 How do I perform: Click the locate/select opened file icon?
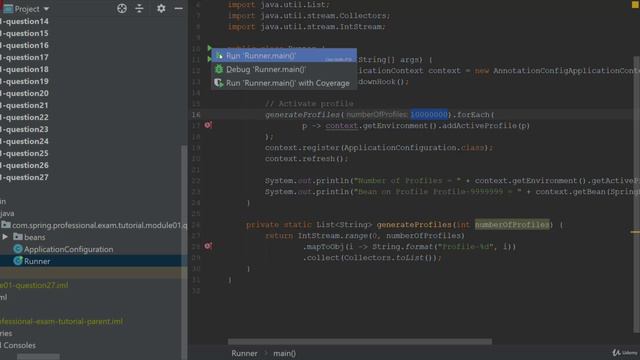point(122,9)
